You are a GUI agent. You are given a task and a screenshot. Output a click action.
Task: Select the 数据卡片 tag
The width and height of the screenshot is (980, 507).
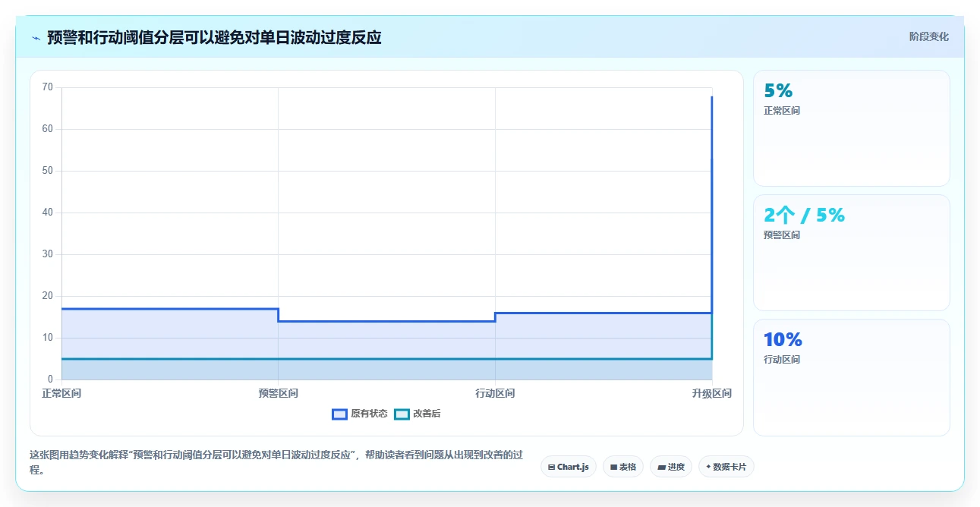726,467
